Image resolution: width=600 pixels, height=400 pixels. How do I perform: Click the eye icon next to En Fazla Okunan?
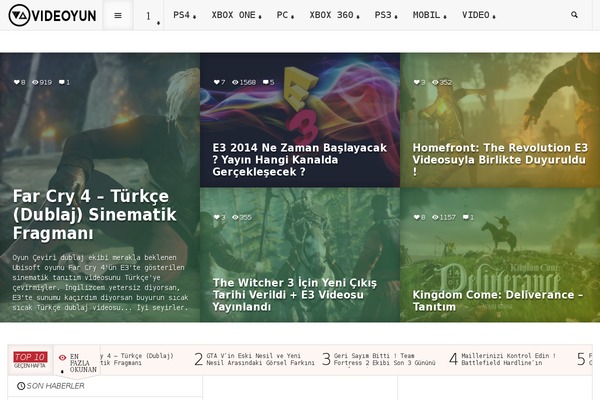[62, 358]
